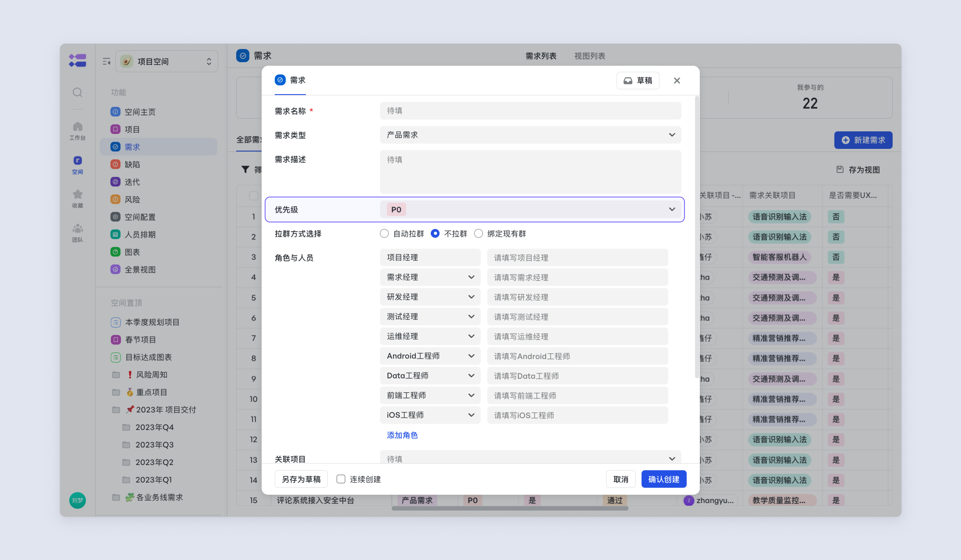
Task: Open 需求经理 role dropdown
Action: pos(430,277)
